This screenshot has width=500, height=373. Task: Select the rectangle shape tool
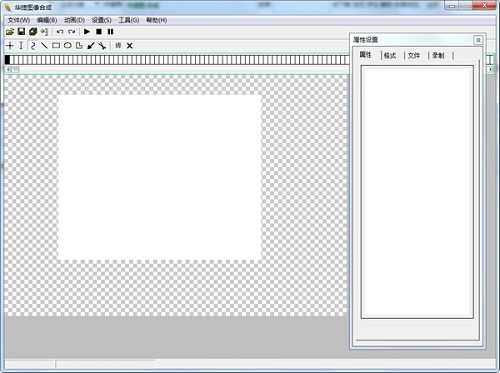(56, 46)
